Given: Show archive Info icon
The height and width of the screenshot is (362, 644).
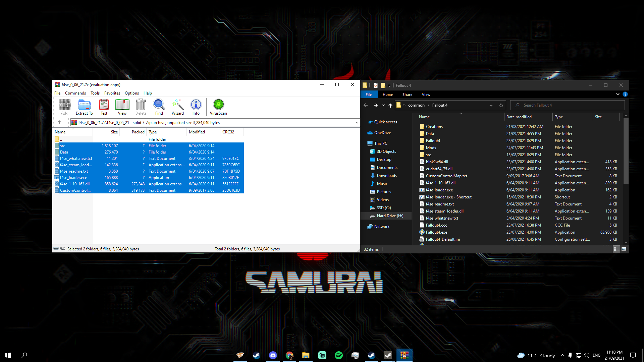Looking at the screenshot, I should coord(196,107).
